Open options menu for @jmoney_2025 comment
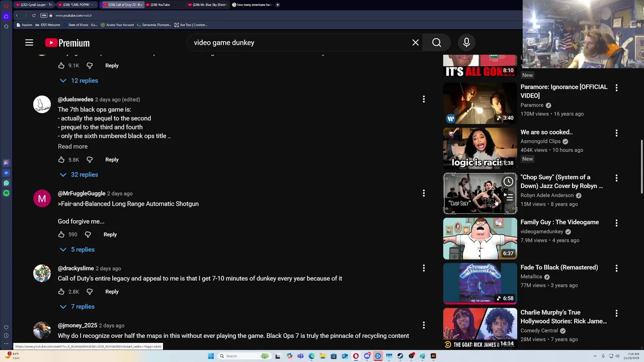644x362 pixels. point(424,325)
